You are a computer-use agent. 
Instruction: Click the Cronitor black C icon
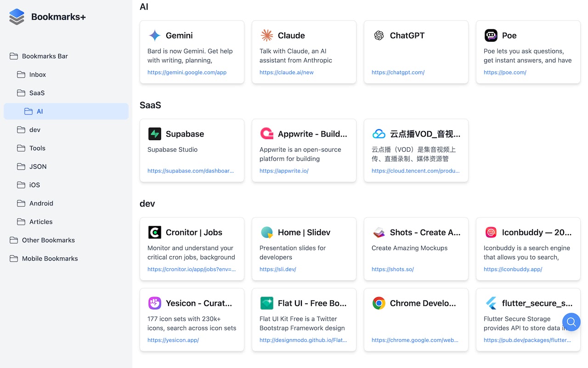tap(155, 232)
